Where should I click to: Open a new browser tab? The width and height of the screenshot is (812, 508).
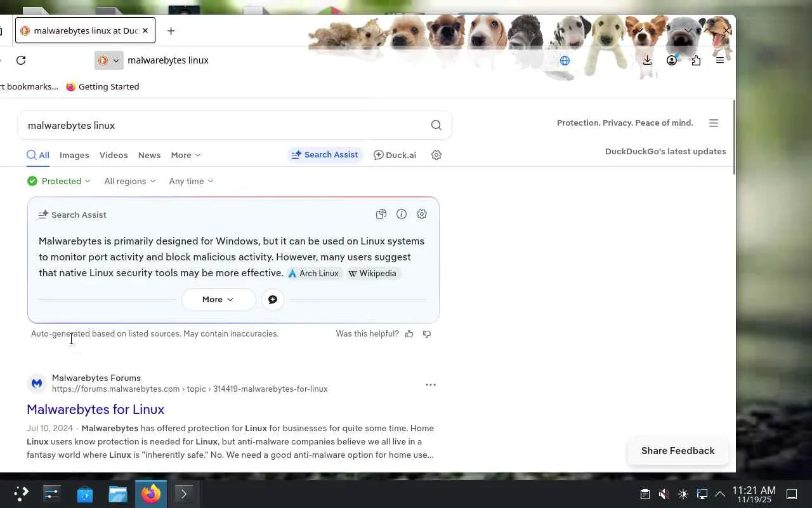pos(171,30)
